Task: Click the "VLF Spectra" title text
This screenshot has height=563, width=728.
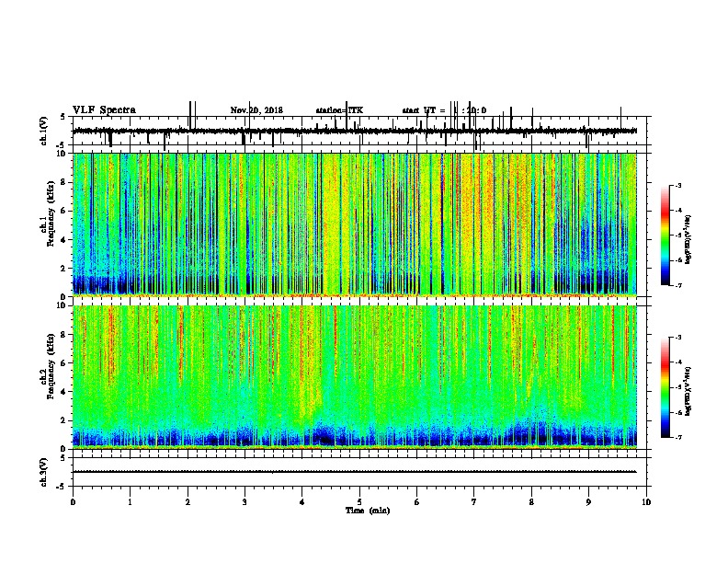Action: (104, 110)
